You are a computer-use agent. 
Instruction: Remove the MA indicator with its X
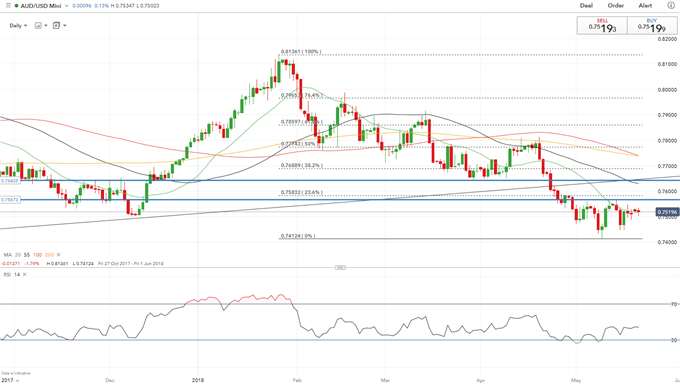tap(59, 255)
